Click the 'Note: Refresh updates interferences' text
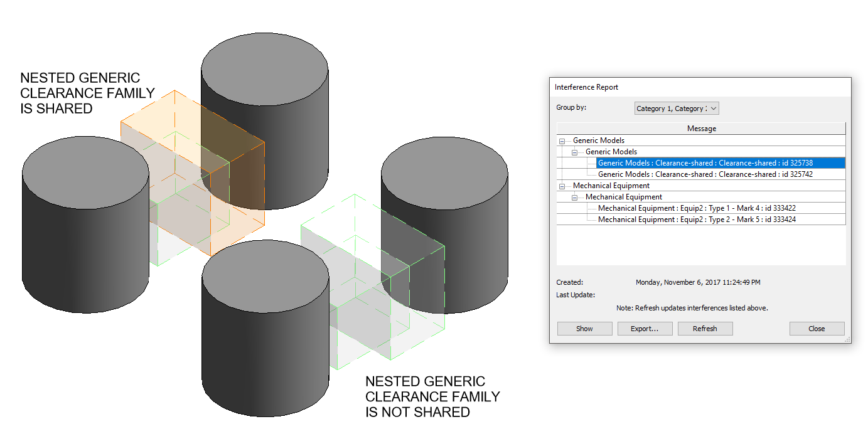This screenshot has height=434, width=868. [692, 308]
